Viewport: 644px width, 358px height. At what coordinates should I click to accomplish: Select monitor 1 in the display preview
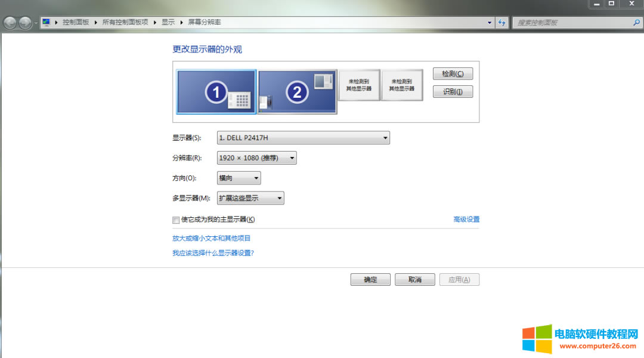(x=216, y=91)
